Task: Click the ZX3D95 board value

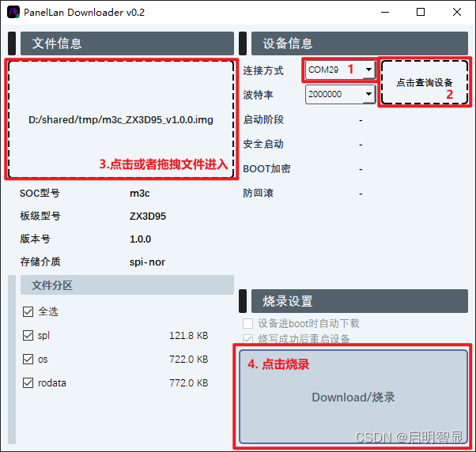Action: coord(148,216)
